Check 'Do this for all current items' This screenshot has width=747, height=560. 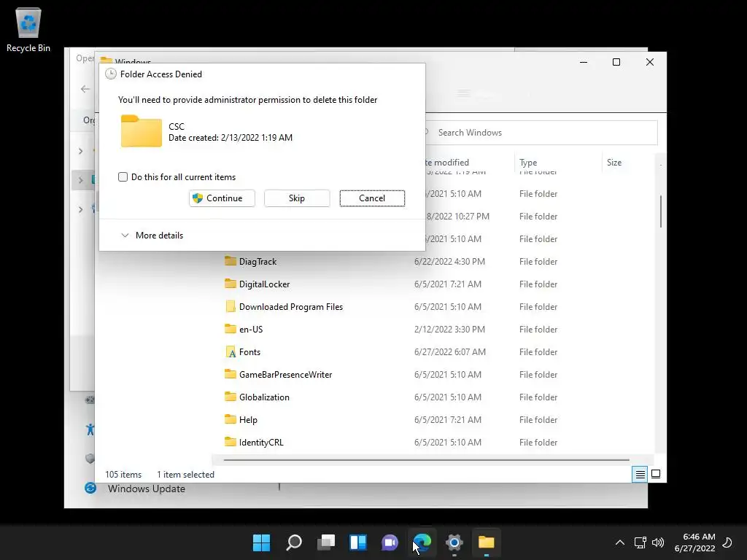(x=123, y=177)
